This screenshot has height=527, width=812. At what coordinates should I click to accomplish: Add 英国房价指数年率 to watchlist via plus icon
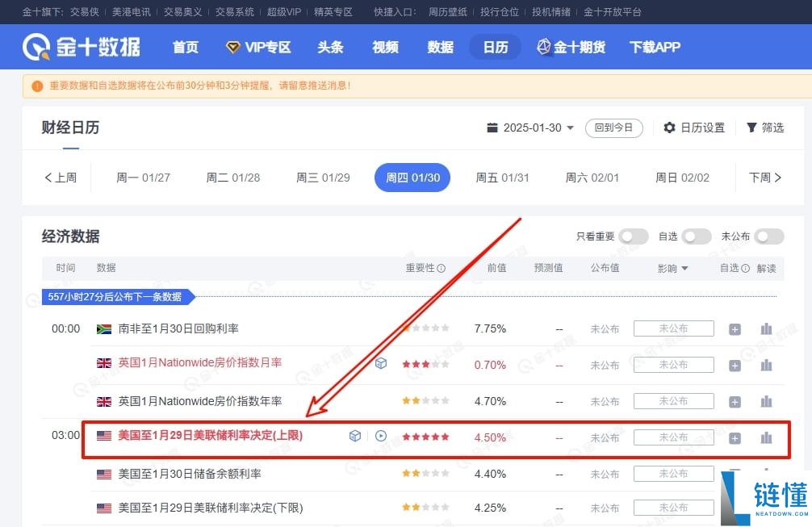click(x=735, y=402)
